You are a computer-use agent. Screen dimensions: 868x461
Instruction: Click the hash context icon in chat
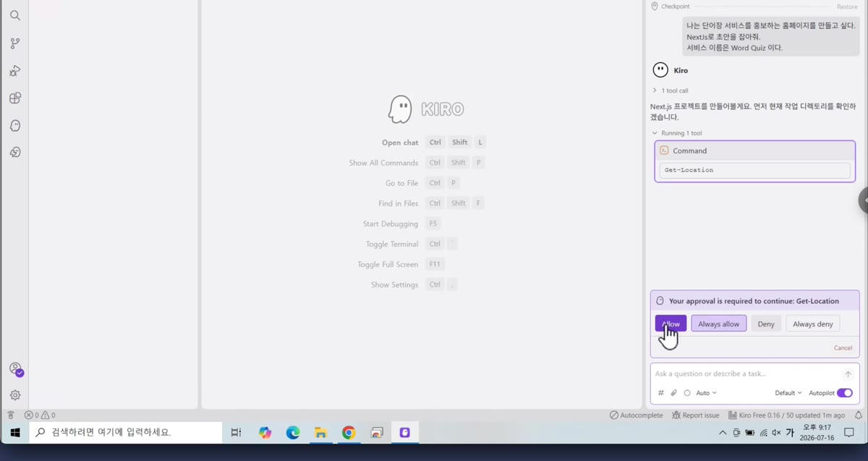pyautogui.click(x=660, y=393)
